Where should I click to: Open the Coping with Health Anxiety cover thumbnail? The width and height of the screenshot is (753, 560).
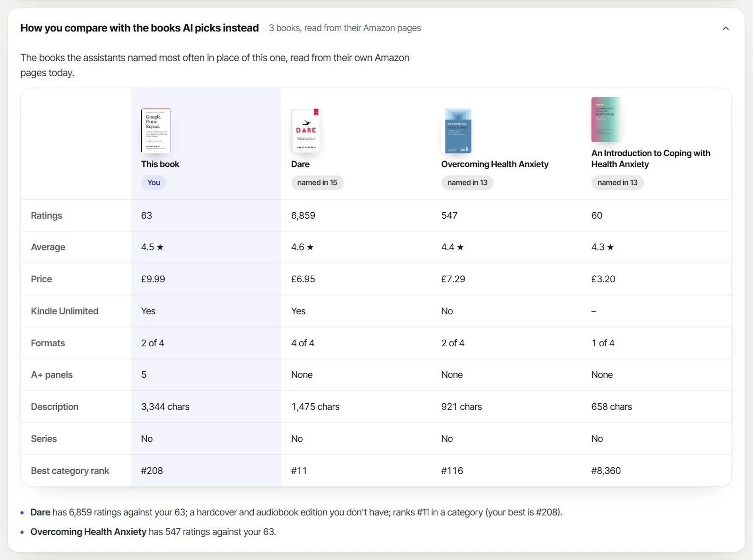pyautogui.click(x=606, y=120)
